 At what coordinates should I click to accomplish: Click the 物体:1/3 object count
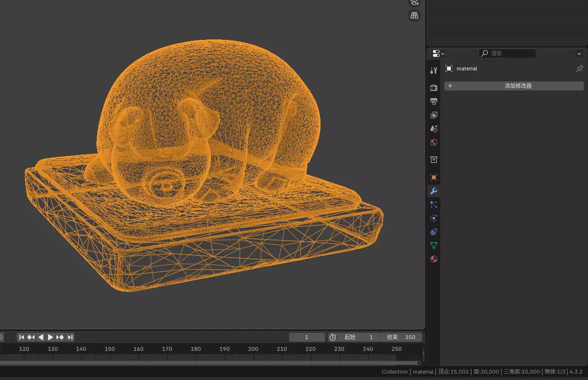pyautogui.click(x=555, y=372)
